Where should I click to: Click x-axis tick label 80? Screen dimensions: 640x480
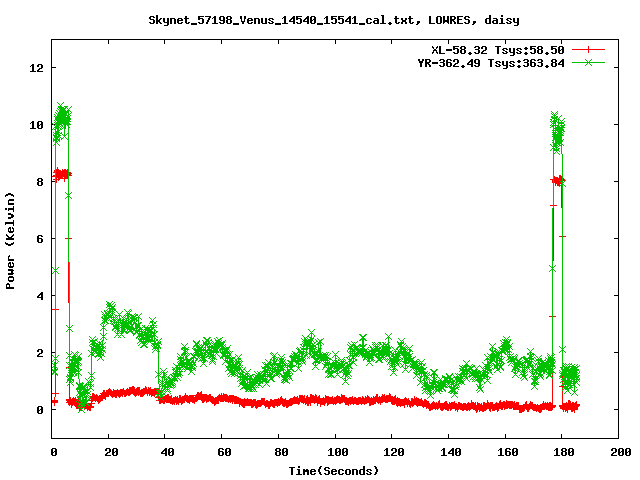pos(281,452)
